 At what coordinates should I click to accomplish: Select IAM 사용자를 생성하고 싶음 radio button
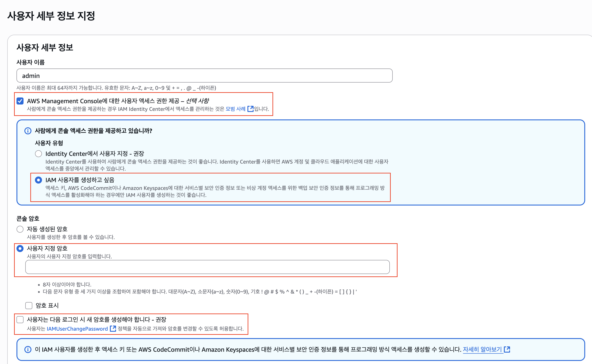tap(38, 180)
